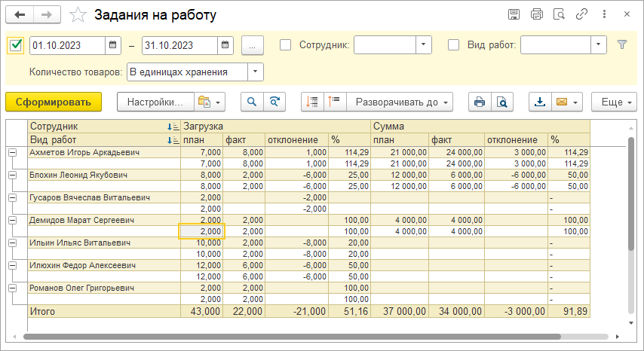Copy link with the chain icon
Image resolution: width=644 pixels, height=351 pixels.
[581, 14]
